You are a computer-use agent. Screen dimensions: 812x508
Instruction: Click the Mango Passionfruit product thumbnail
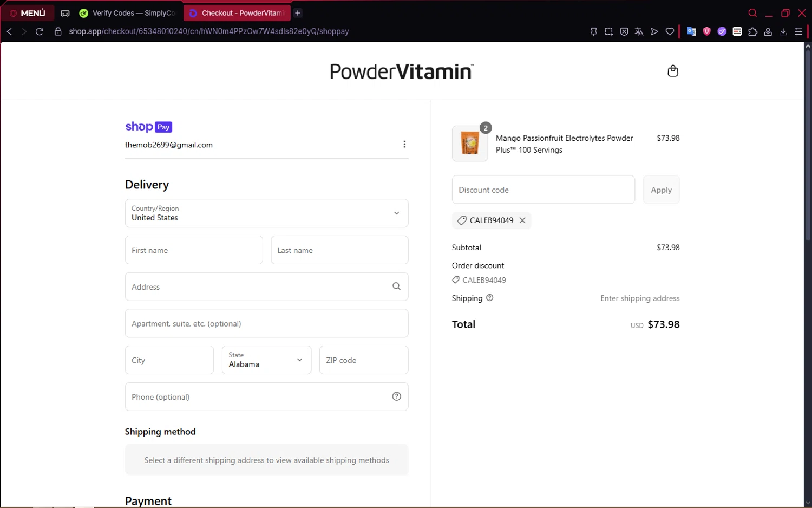pyautogui.click(x=470, y=144)
